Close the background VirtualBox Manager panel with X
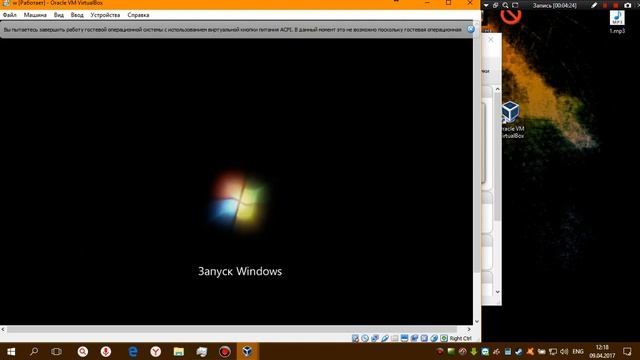The height and width of the screenshot is (360, 640). pos(491,40)
